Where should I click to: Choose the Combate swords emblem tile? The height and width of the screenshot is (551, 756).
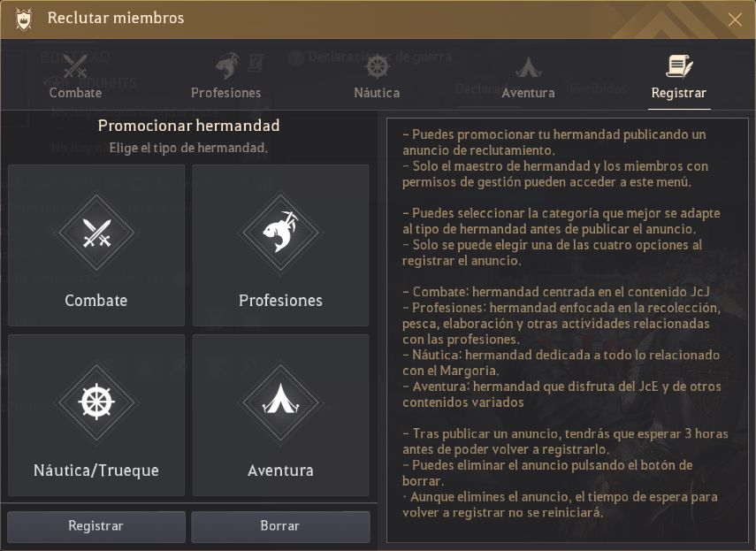coord(95,233)
